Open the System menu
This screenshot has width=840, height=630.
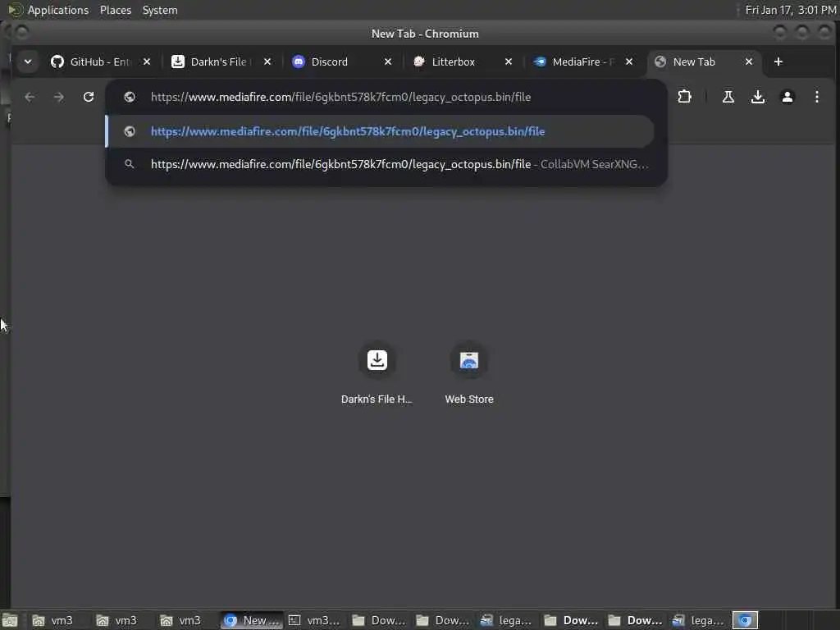[160, 10]
